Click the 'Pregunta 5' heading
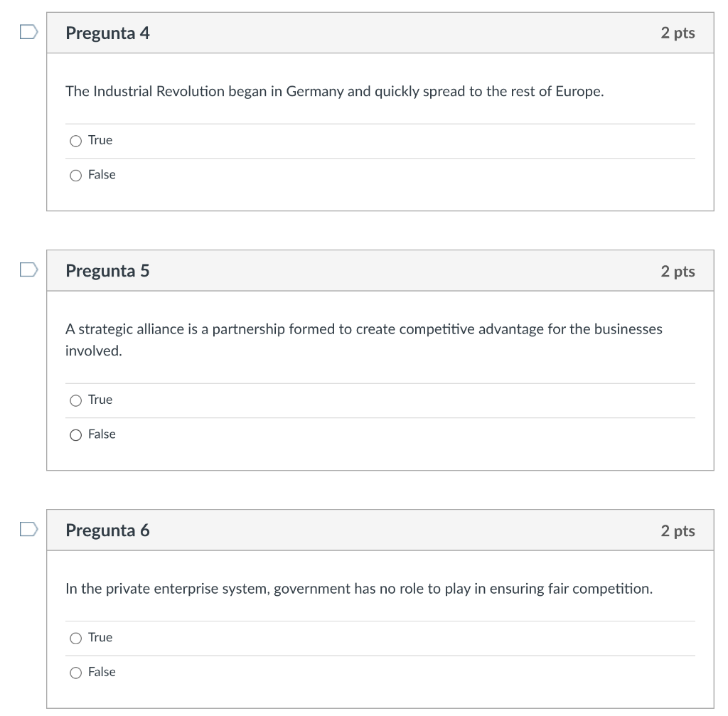The image size is (728, 716). [107, 271]
